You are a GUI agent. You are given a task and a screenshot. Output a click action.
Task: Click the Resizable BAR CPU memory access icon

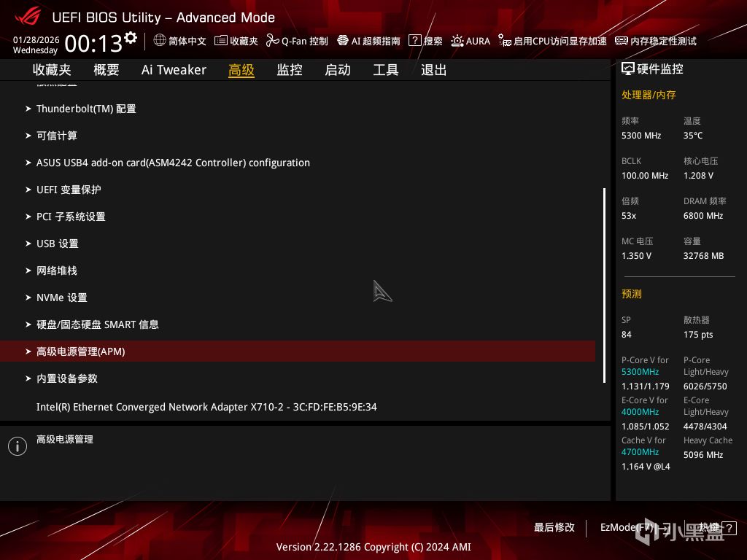click(x=505, y=41)
